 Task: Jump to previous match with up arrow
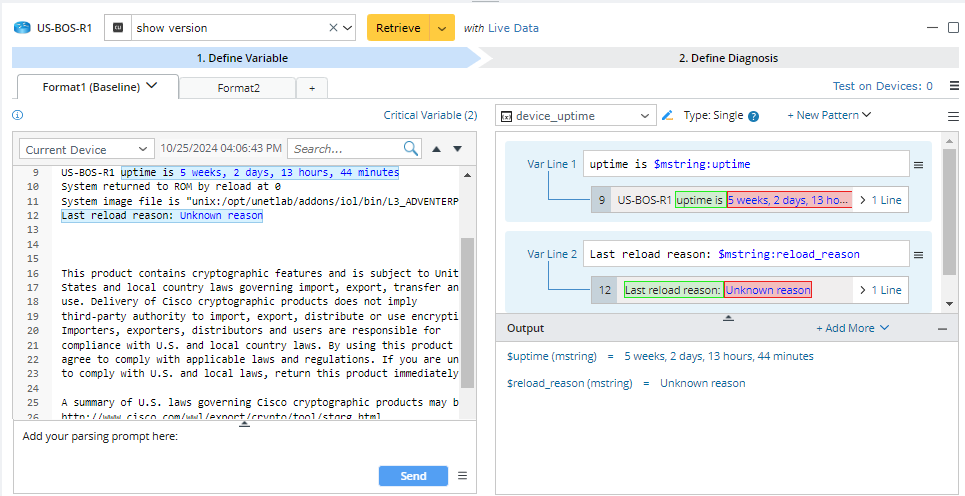point(436,149)
